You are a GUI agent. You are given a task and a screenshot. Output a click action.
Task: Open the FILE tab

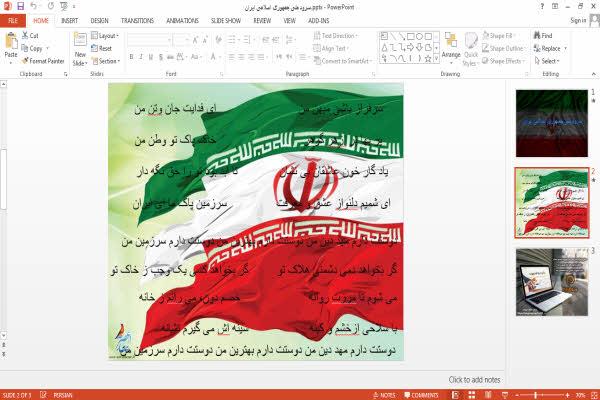(13, 21)
